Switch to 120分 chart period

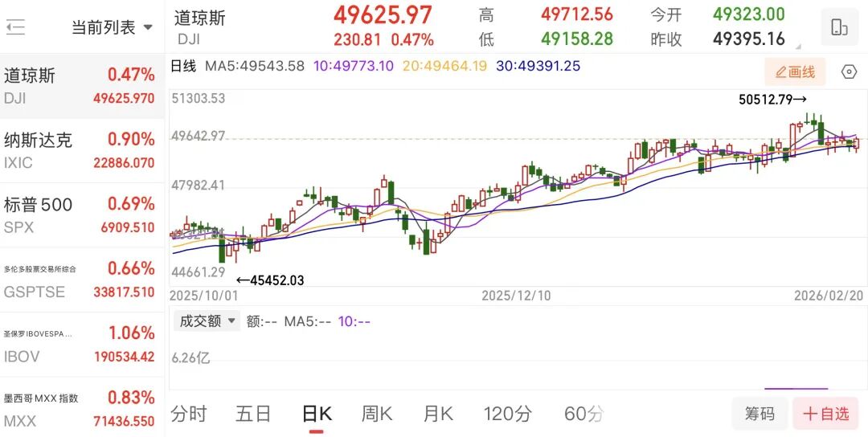pos(507,414)
